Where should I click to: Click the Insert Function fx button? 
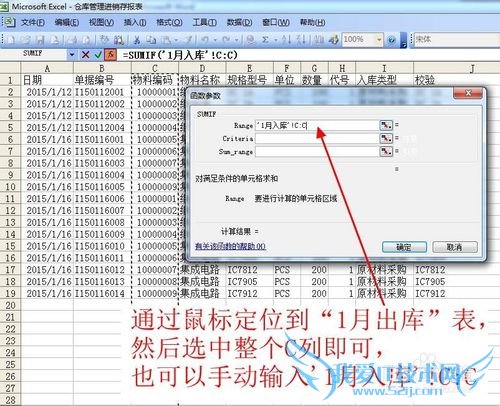pos(111,55)
